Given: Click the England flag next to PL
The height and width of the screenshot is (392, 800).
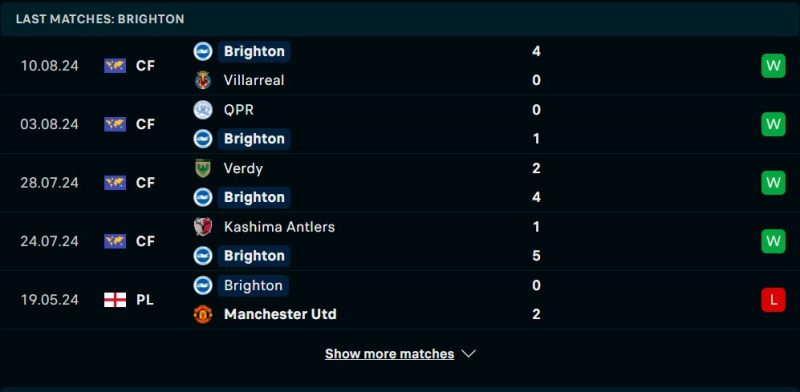Looking at the screenshot, I should [x=115, y=300].
